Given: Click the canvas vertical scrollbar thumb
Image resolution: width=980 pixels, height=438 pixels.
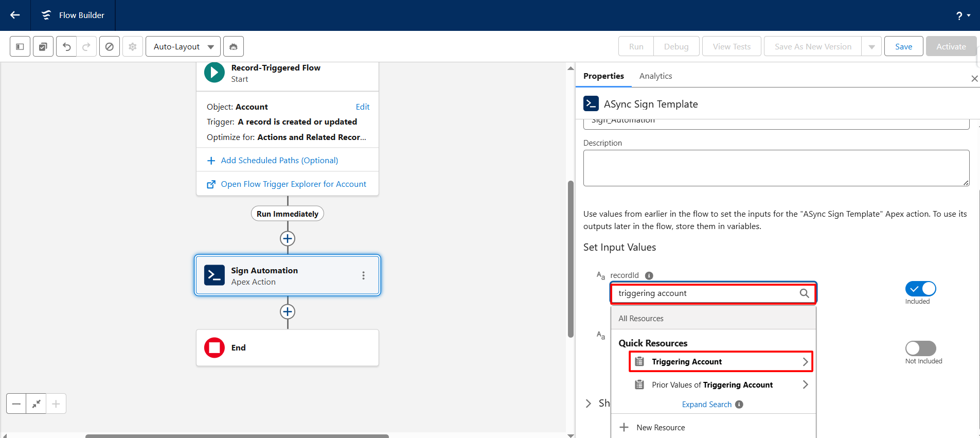Looking at the screenshot, I should (x=571, y=257).
